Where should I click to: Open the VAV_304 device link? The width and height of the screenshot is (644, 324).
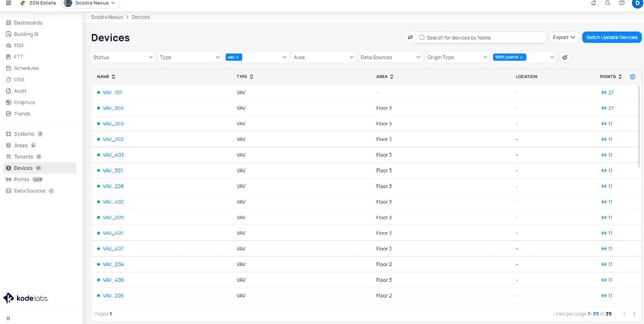point(113,108)
